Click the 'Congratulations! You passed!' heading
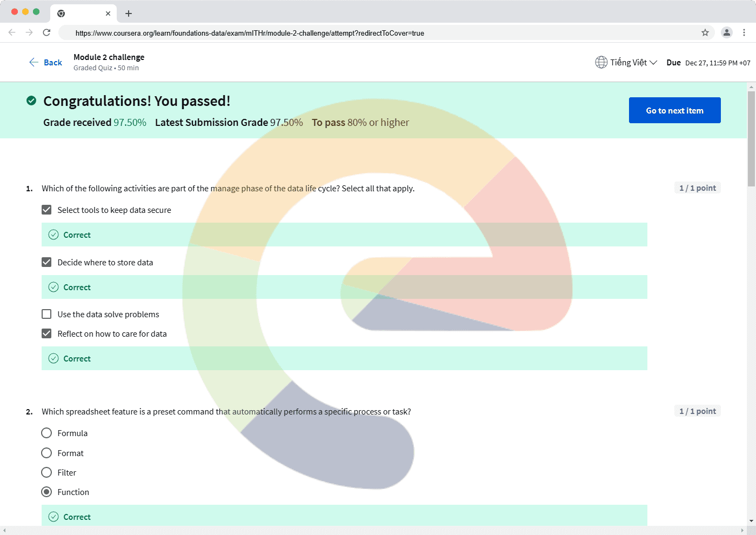 (137, 101)
